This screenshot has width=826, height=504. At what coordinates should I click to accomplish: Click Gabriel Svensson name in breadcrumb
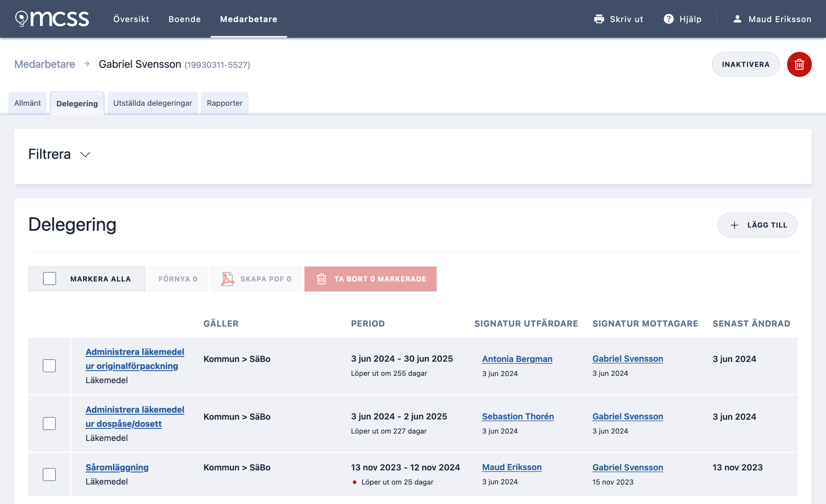click(140, 64)
